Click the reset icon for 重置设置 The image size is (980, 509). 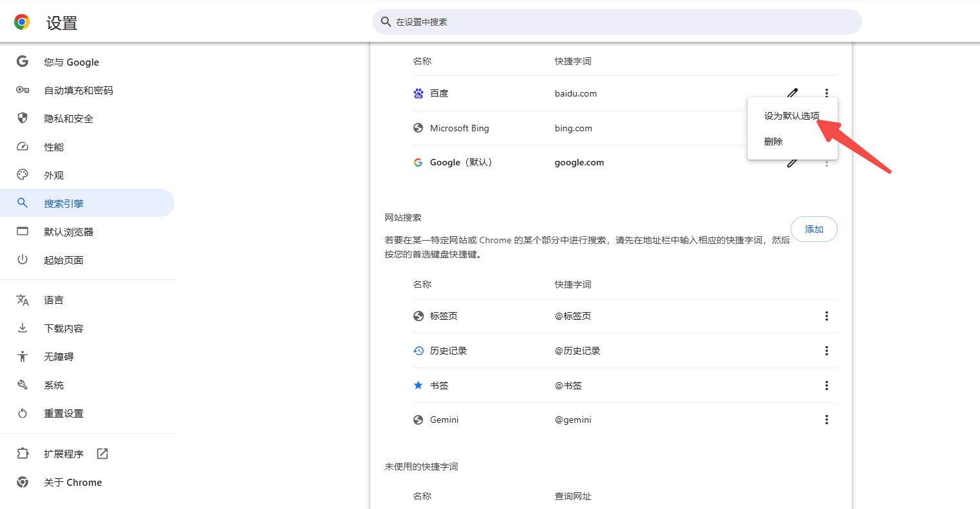tap(23, 413)
